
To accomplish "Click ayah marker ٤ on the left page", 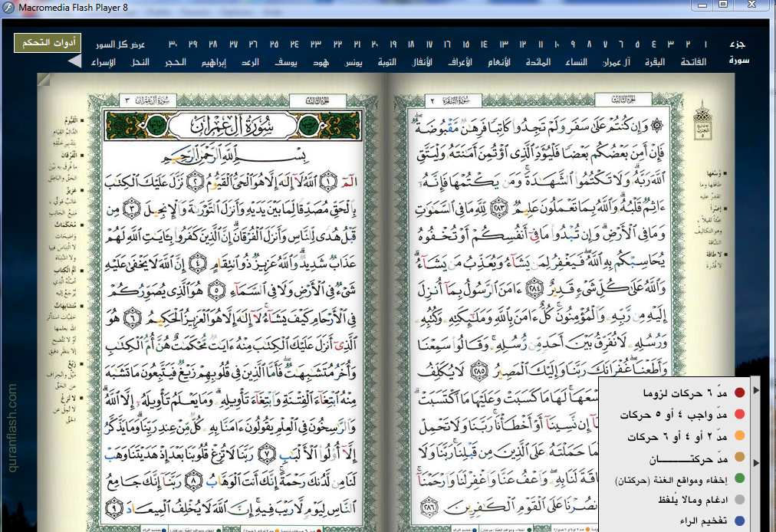I will 198,263.
